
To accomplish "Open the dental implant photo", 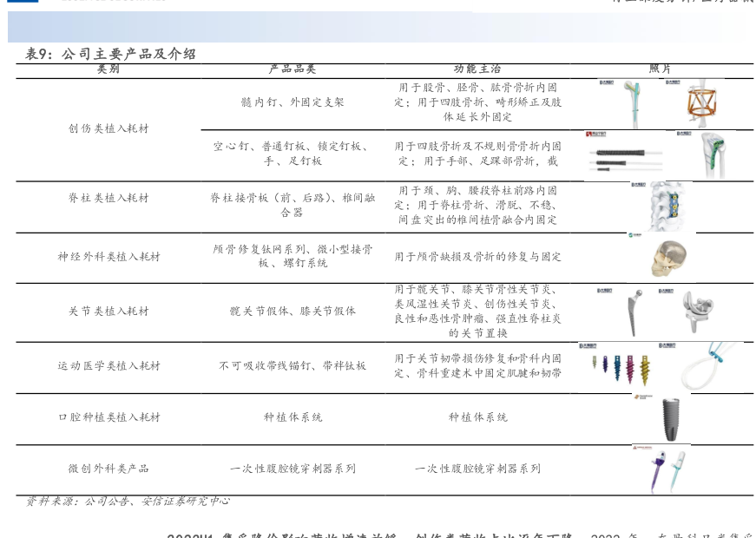I will coord(661,418).
